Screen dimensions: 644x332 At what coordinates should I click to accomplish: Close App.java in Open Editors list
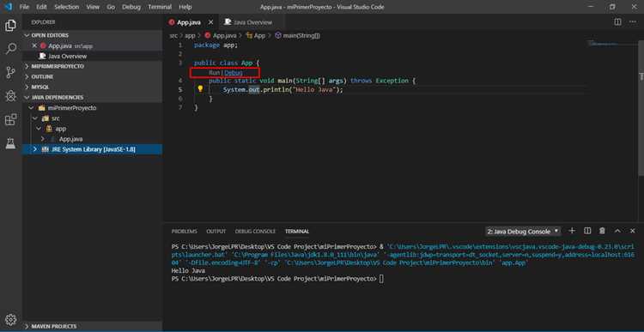coord(34,45)
